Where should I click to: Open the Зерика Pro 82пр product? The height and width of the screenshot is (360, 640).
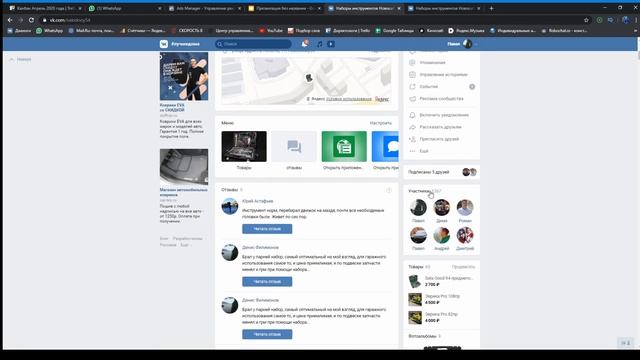[x=442, y=317]
